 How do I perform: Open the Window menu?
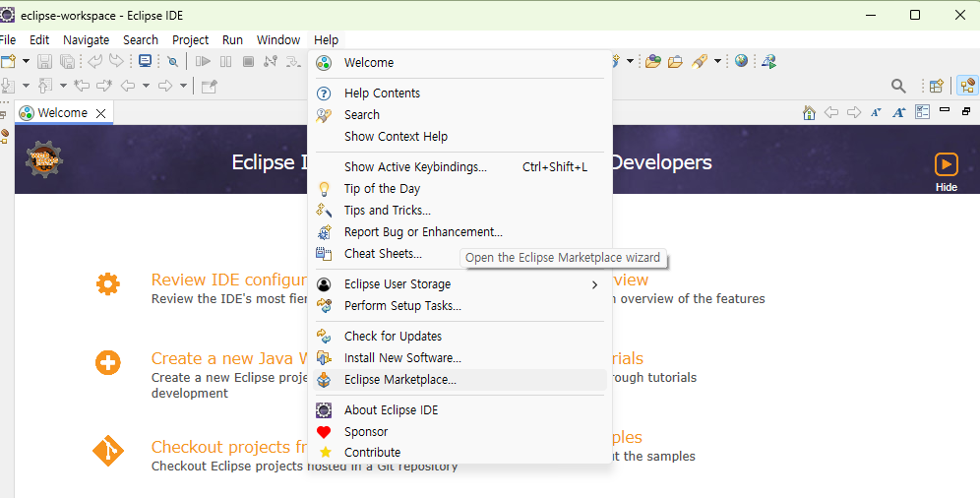click(x=278, y=40)
